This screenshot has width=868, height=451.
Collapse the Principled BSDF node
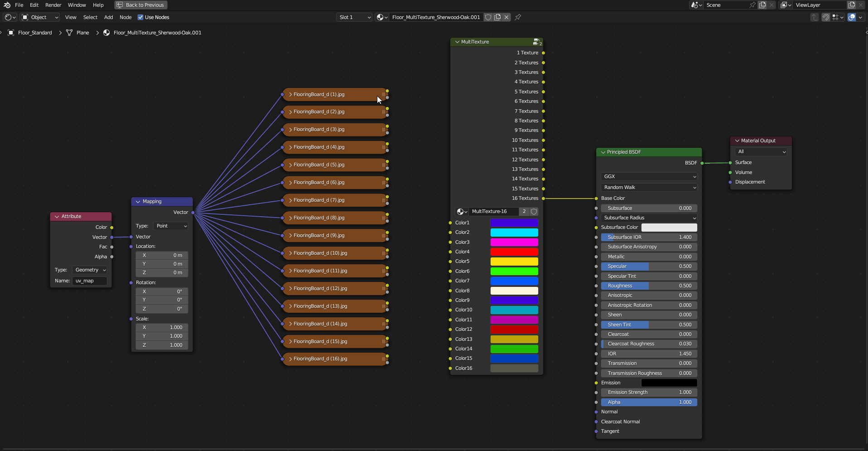click(x=603, y=152)
